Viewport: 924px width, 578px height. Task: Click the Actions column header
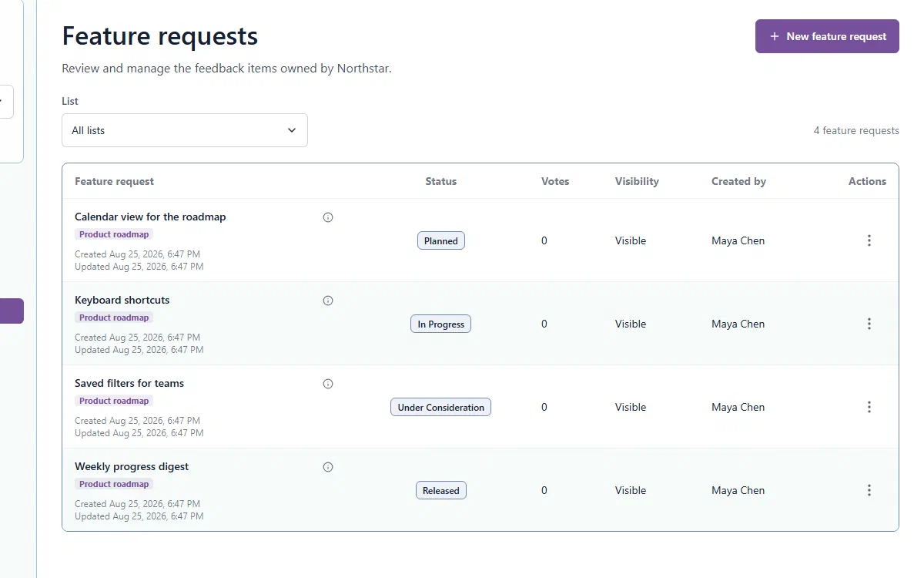tap(867, 181)
